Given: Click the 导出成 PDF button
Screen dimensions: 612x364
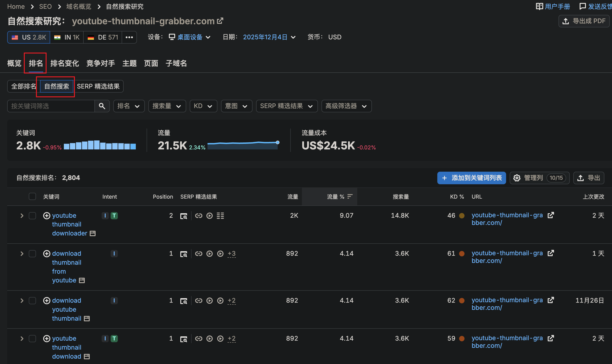Looking at the screenshot, I should pyautogui.click(x=584, y=21).
